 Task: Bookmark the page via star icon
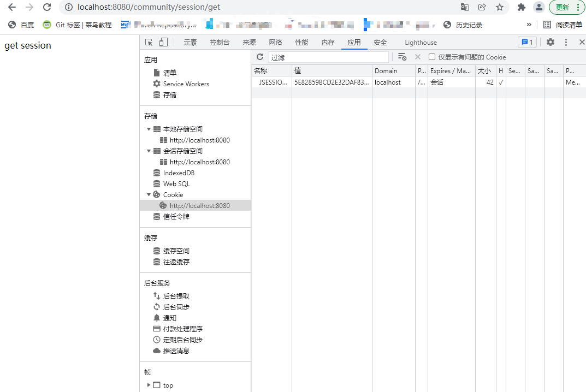point(499,8)
